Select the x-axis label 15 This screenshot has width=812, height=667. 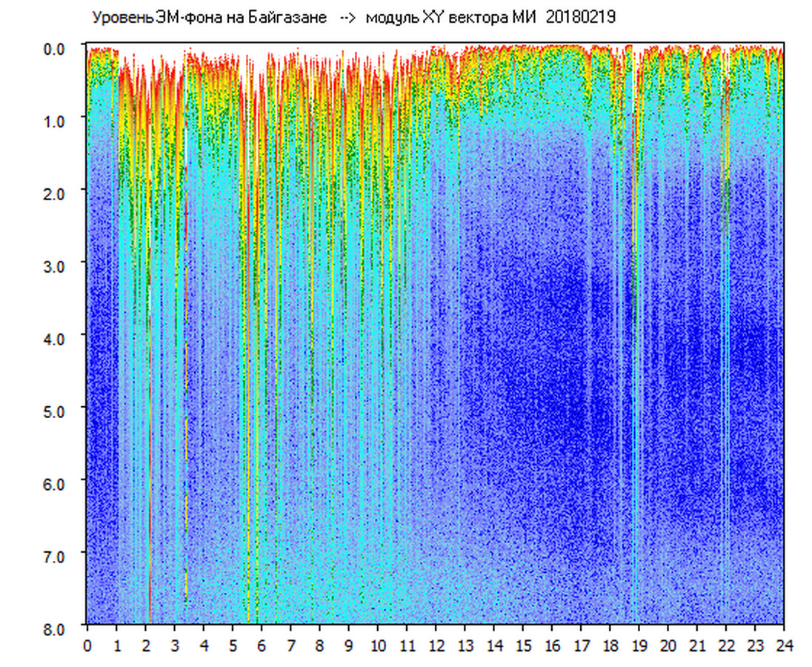(x=523, y=646)
